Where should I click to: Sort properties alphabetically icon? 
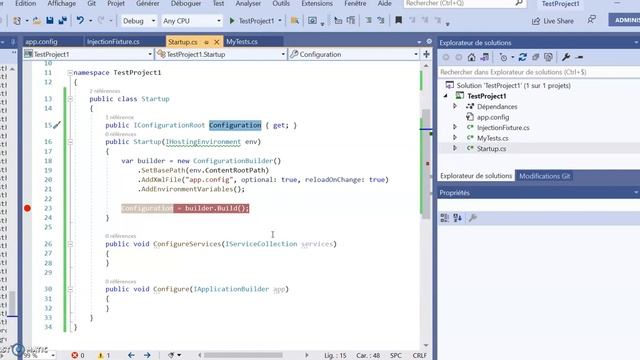click(458, 218)
